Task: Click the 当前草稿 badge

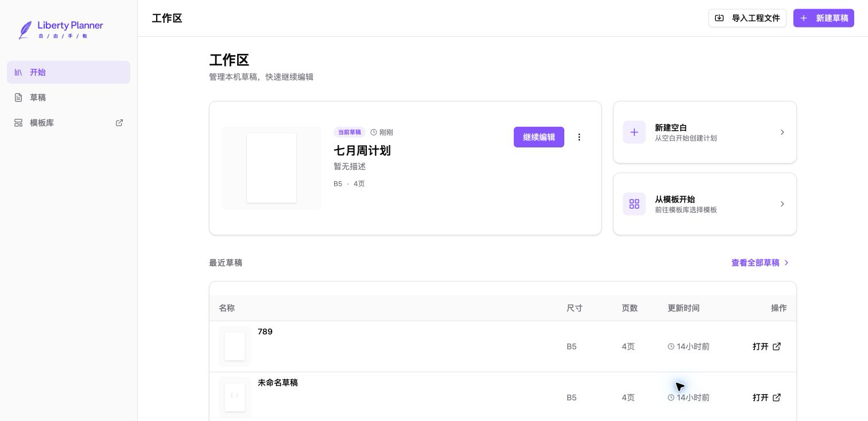Action: pyautogui.click(x=350, y=132)
